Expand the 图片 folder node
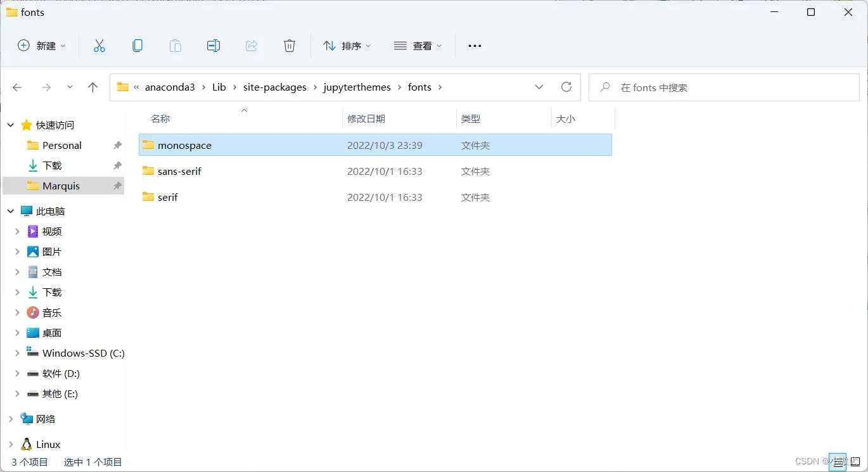Screen dimensions: 868x472 click(18, 252)
